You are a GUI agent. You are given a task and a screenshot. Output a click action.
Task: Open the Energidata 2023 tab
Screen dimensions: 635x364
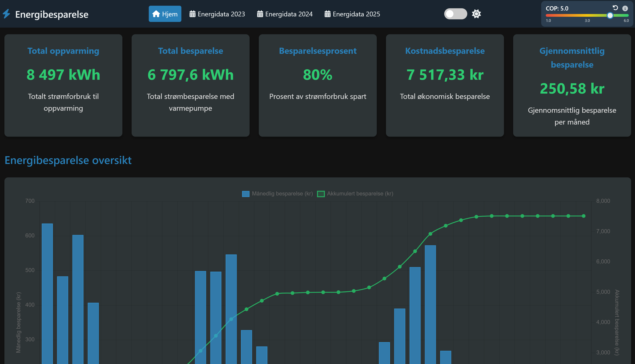coord(217,14)
